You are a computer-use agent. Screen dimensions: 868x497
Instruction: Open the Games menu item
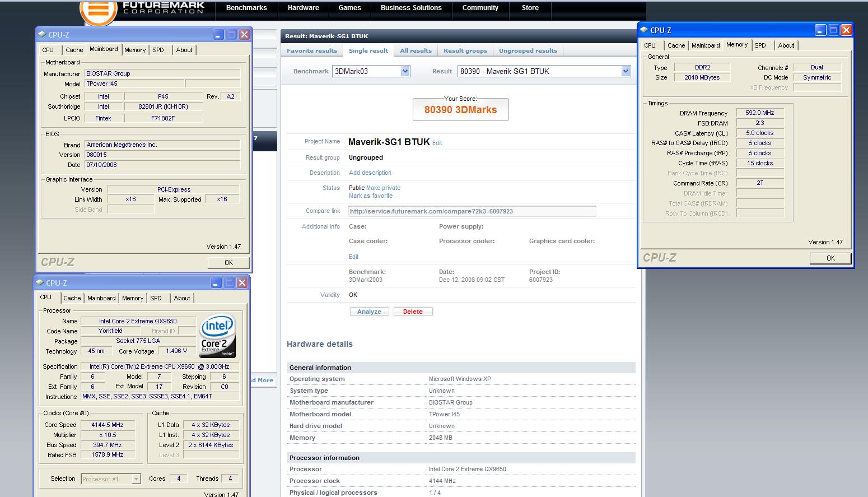click(x=349, y=8)
